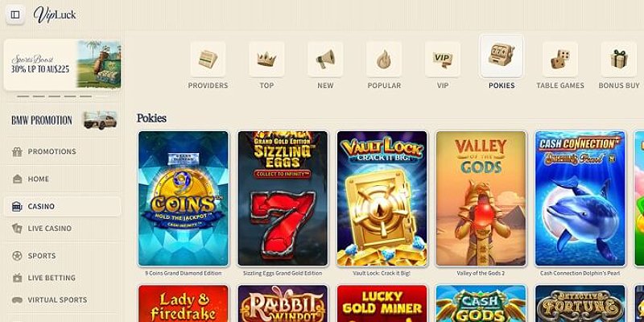Image resolution: width=644 pixels, height=322 pixels.
Task: Open the VIP category icon
Action: click(x=442, y=59)
